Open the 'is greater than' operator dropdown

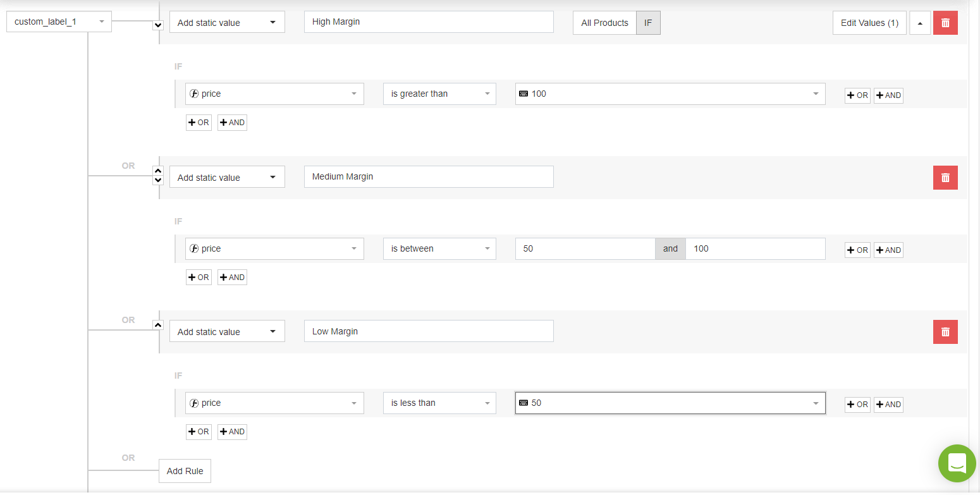[x=439, y=94]
